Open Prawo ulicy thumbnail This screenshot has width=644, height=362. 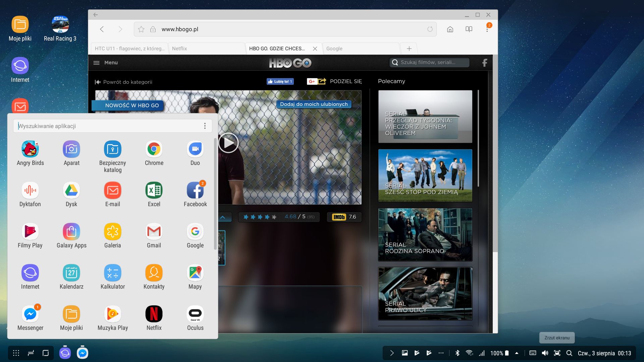click(425, 294)
